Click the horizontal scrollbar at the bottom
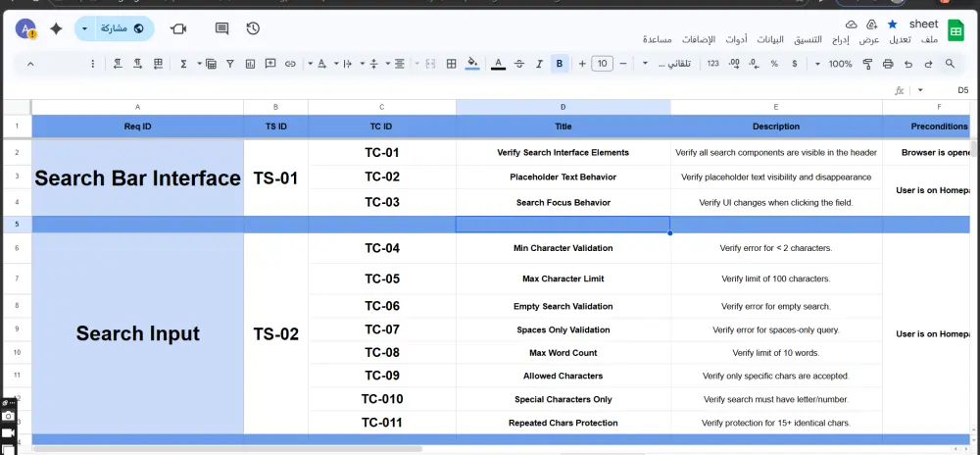The image size is (980, 455). pyautogui.click(x=228, y=449)
